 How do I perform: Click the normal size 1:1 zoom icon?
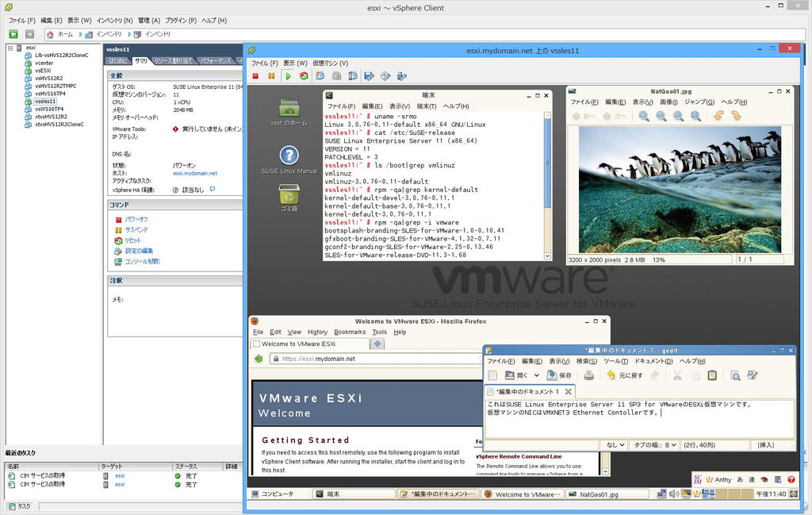[x=679, y=116]
